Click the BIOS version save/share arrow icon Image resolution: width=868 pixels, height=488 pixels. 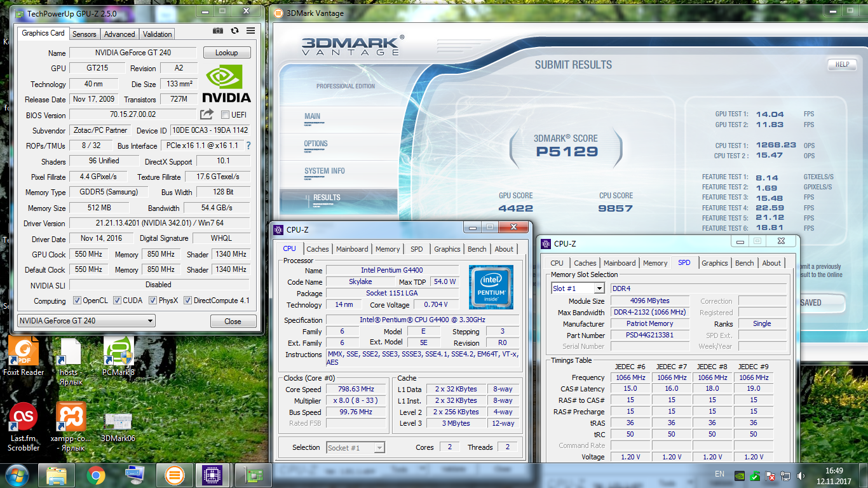click(207, 114)
